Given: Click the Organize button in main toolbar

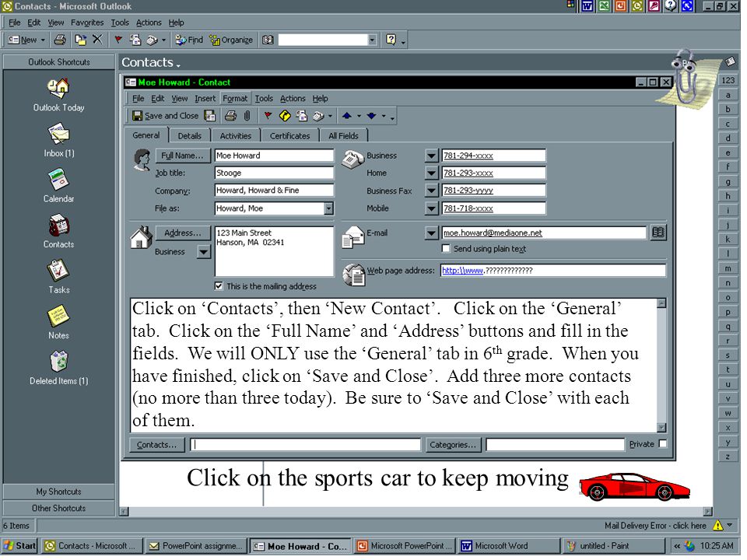Looking at the screenshot, I should [232, 40].
